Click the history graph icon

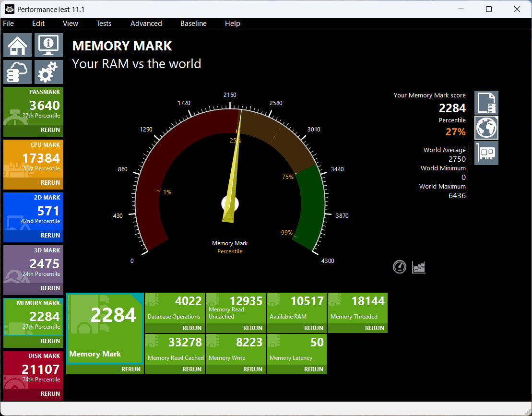point(418,267)
